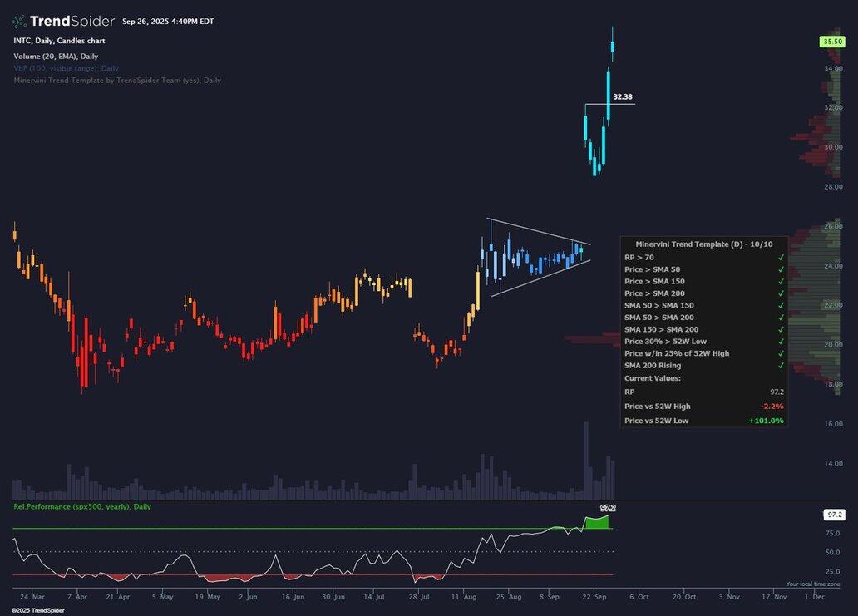This screenshot has height=616, width=858.
Task: Click the 3. Nov date on the time axis
Action: pyautogui.click(x=729, y=597)
